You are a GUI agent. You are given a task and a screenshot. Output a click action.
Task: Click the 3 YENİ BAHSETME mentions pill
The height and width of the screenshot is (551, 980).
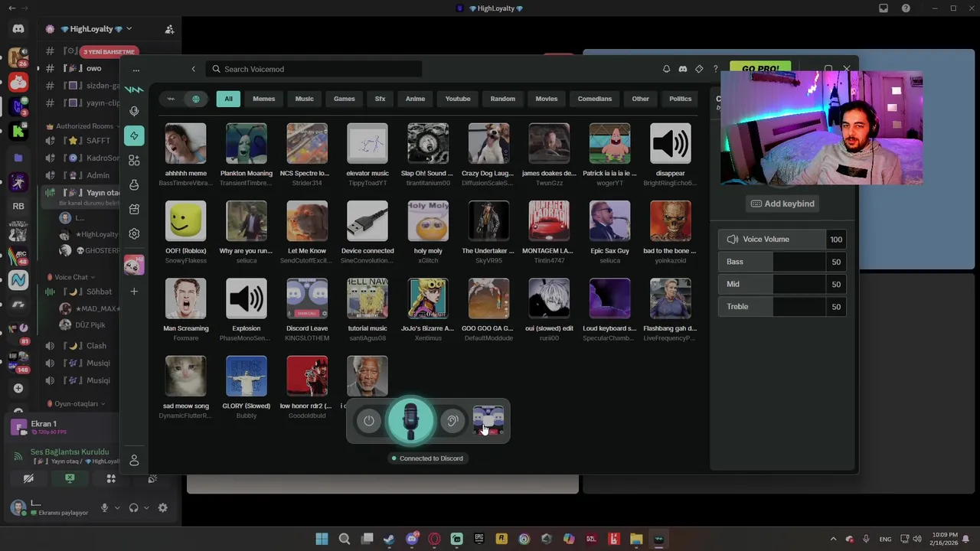click(109, 52)
